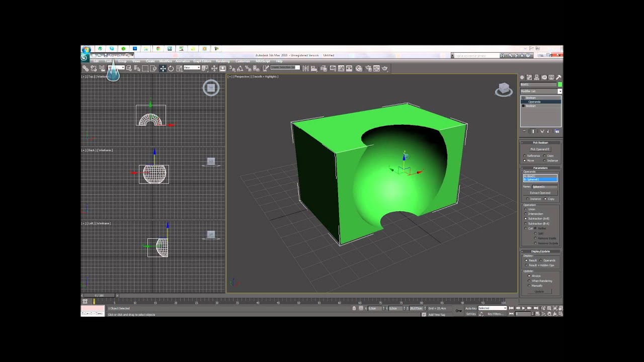
Task: Click the Auto Key button
Action: (471, 308)
